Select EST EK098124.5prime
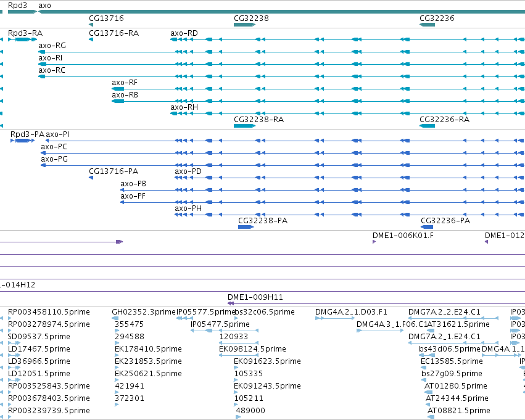This screenshot has width=525, height=420. [x=252, y=349]
